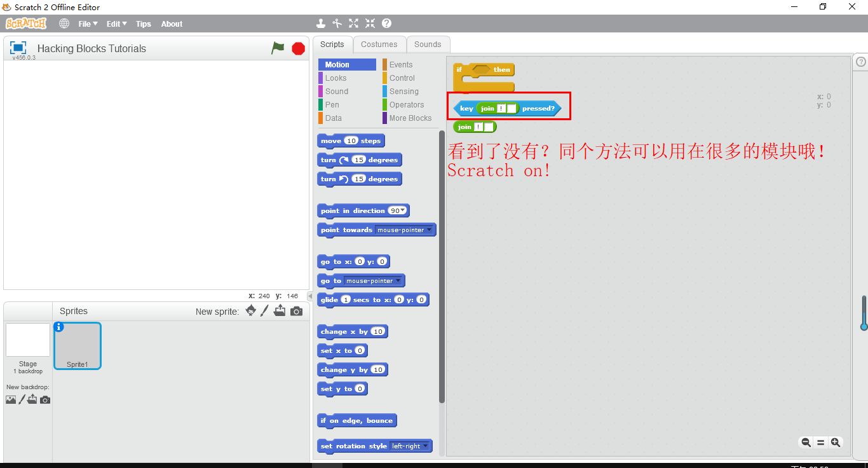868x468 pixels.
Task: Select the Grow sprite tool
Action: pos(354,24)
